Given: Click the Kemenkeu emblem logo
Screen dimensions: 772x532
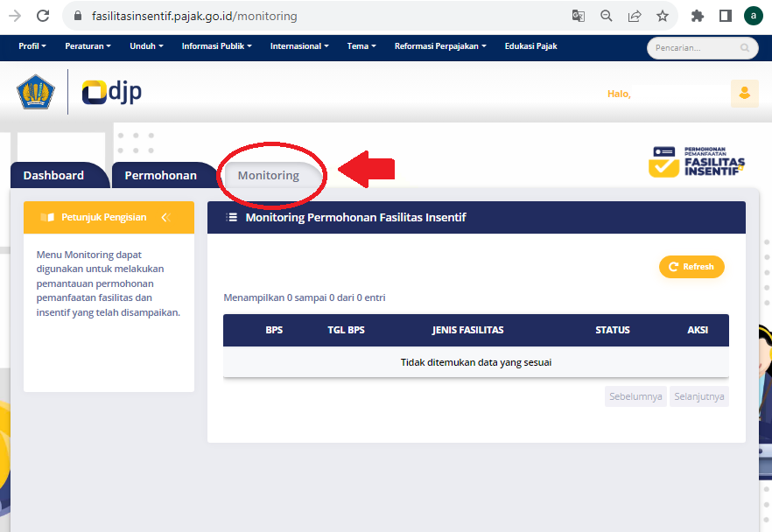Looking at the screenshot, I should click(x=36, y=92).
